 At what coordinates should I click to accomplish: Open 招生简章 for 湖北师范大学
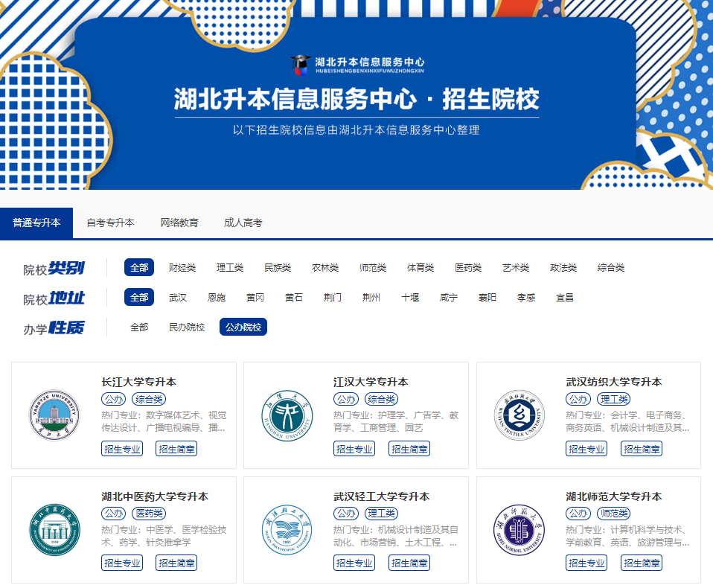pos(642,563)
